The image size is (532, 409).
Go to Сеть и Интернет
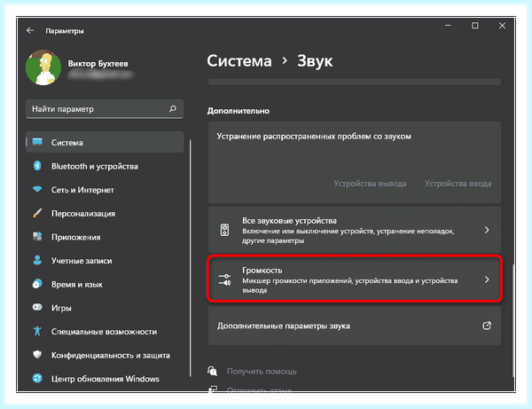coord(105,190)
